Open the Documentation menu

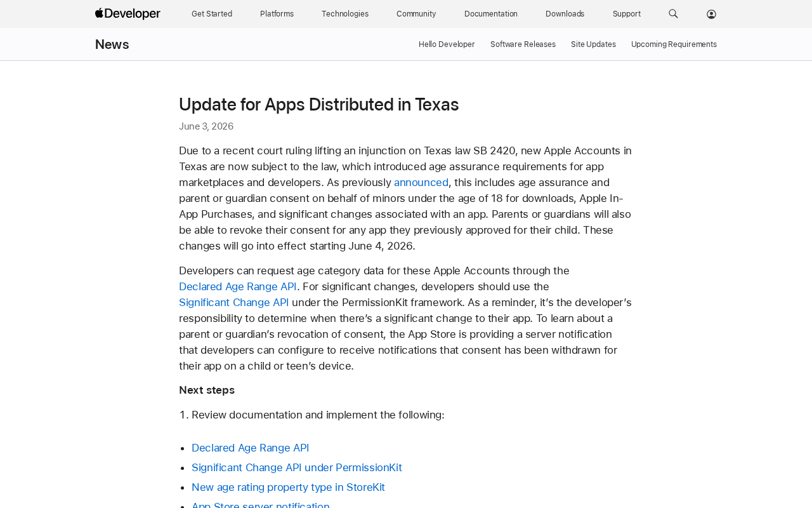tap(491, 14)
